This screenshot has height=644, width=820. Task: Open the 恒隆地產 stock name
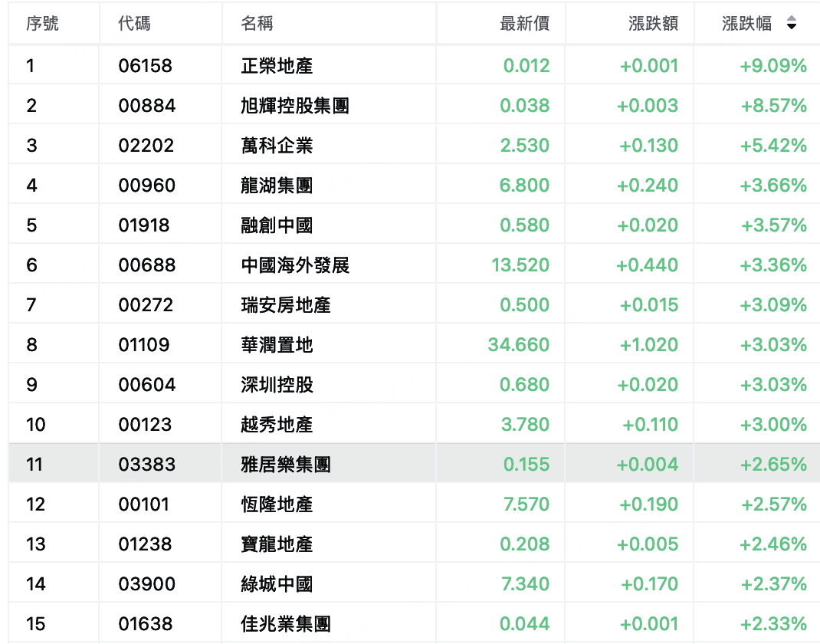[277, 504]
